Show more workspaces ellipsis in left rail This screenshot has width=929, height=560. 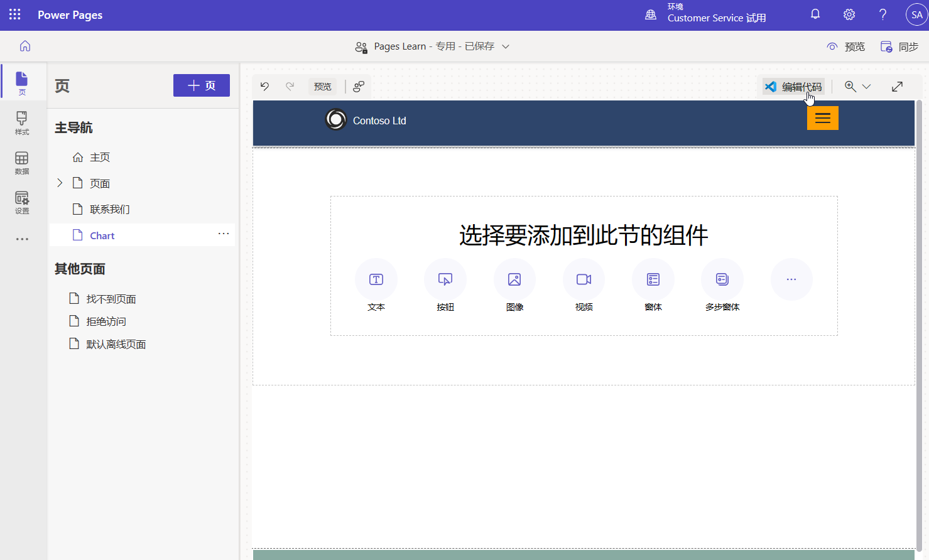[x=22, y=239]
